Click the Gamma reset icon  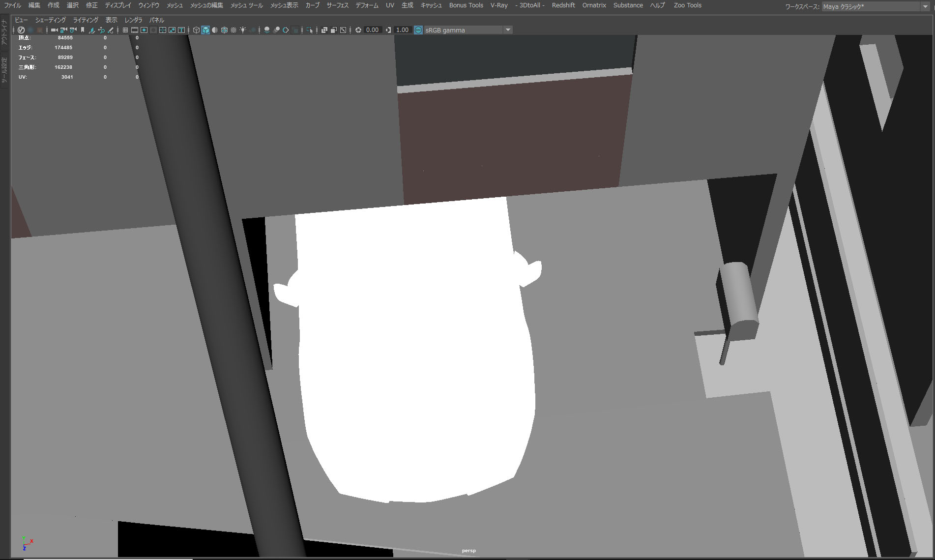pyautogui.click(x=388, y=30)
